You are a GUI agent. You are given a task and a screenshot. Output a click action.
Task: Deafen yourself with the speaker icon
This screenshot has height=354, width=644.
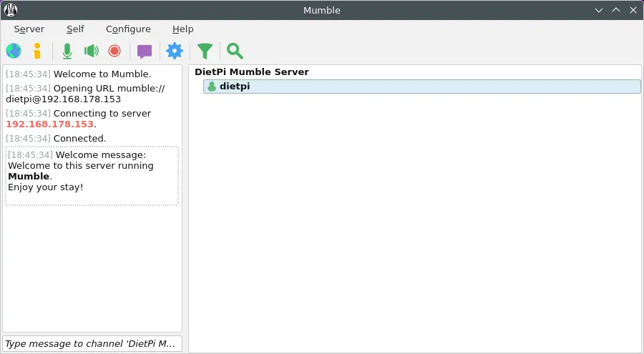91,51
